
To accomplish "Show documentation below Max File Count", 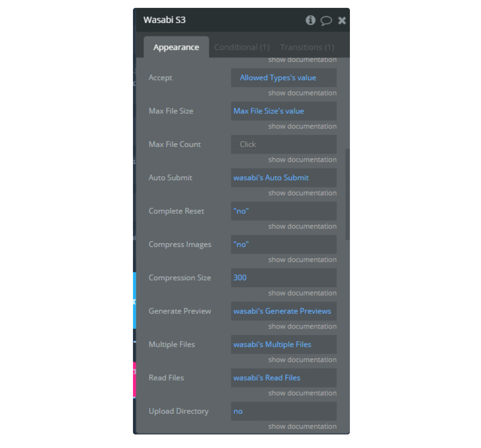I will (x=302, y=160).
